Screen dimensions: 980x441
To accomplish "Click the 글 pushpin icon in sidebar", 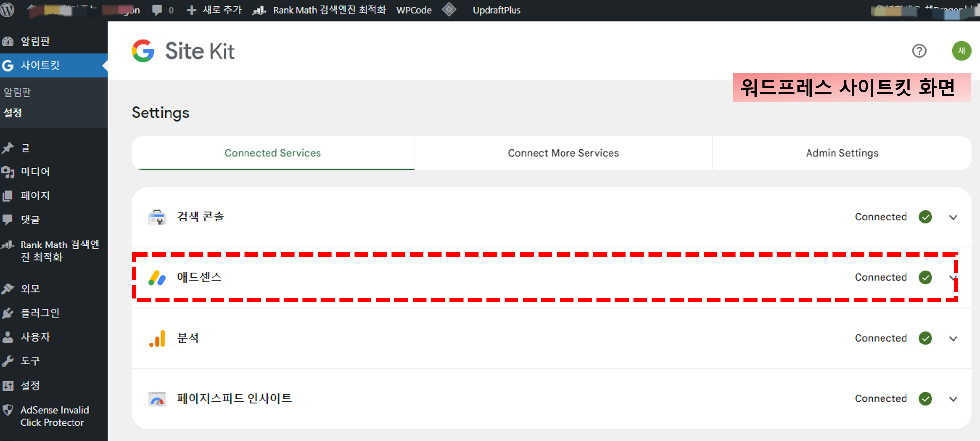I will 8,148.
